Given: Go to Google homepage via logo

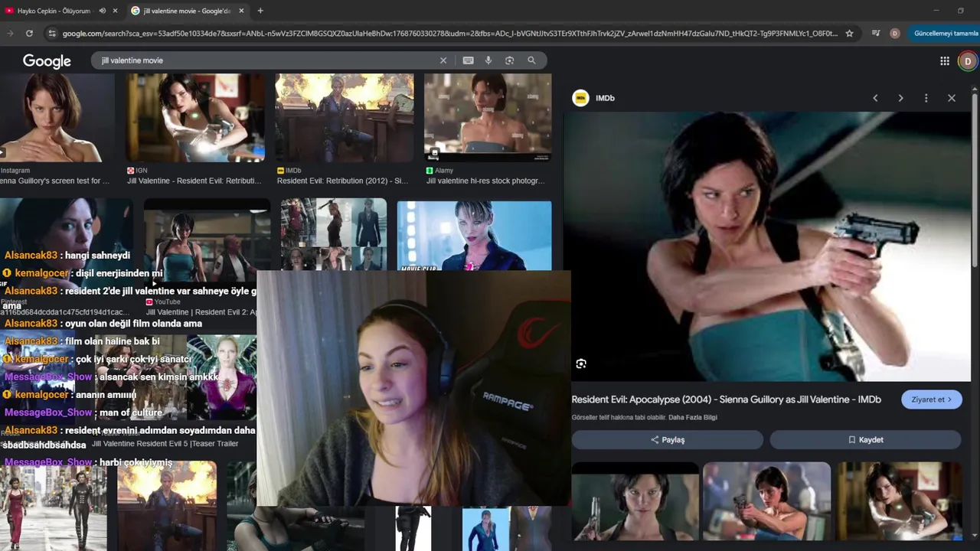Looking at the screenshot, I should 47,61.
